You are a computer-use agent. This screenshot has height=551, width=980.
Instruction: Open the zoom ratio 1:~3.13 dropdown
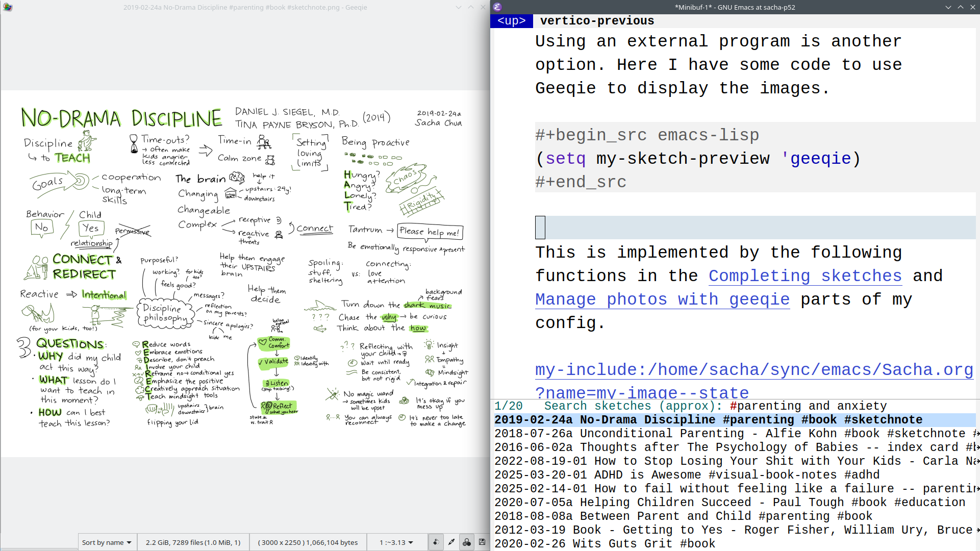(396, 542)
